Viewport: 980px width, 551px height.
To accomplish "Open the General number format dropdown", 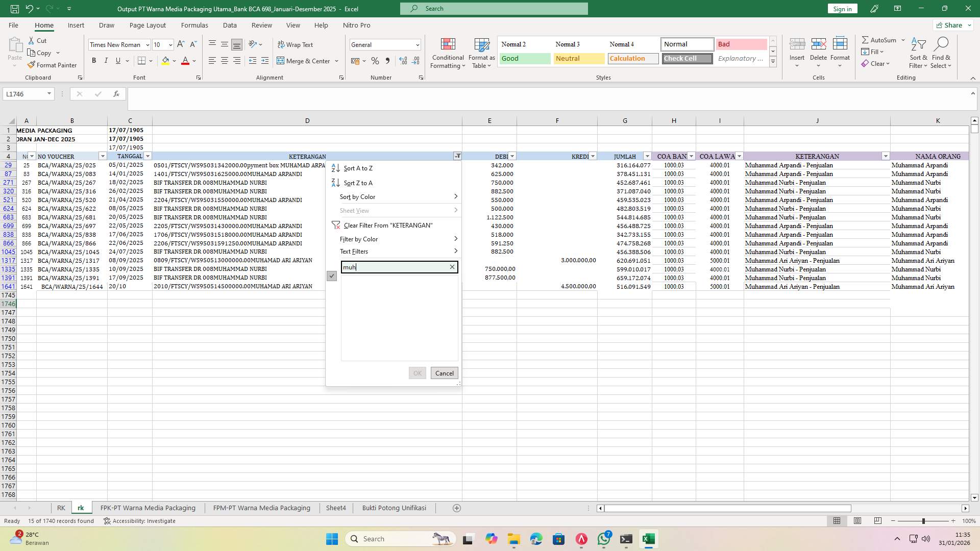I will click(x=416, y=45).
